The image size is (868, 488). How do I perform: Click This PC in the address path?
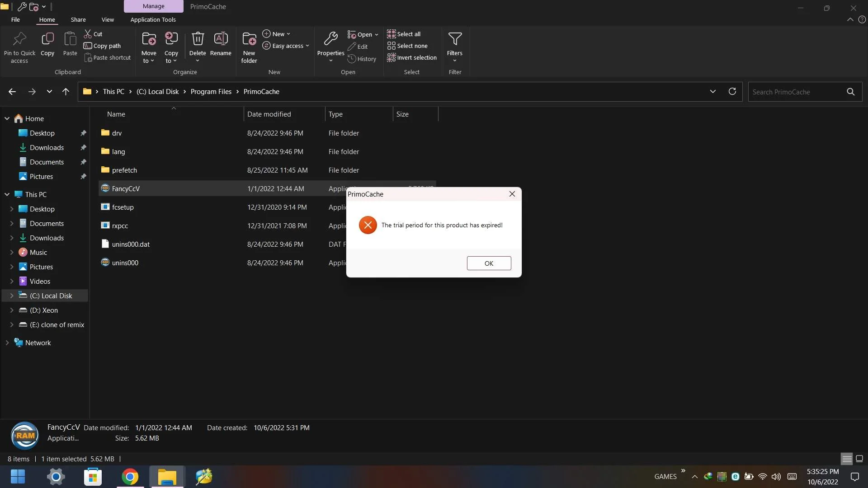click(113, 91)
